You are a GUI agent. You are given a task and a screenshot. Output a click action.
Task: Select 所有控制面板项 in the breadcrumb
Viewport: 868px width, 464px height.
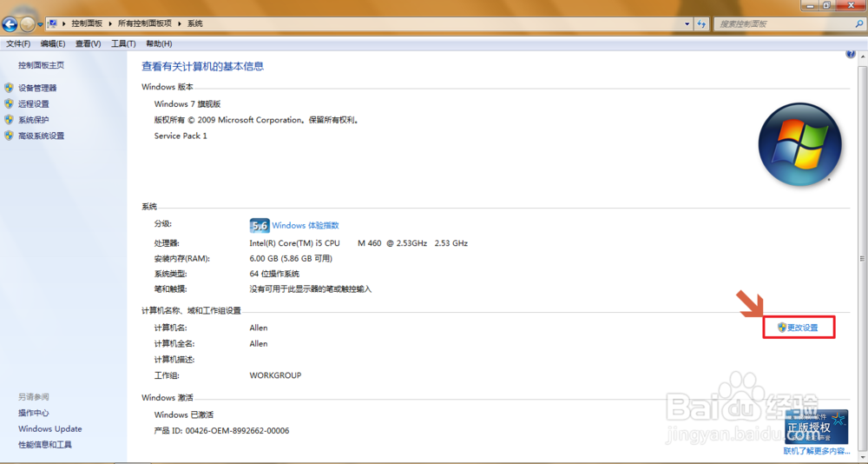tap(144, 23)
